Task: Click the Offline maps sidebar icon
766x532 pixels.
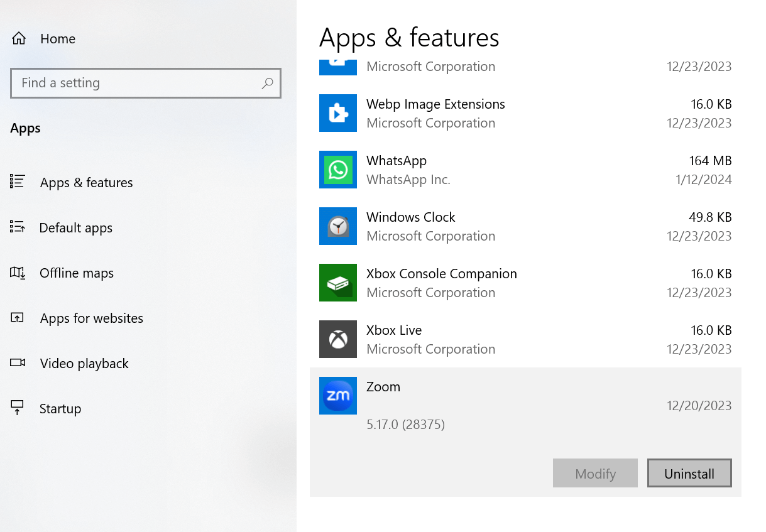Action: 17,273
